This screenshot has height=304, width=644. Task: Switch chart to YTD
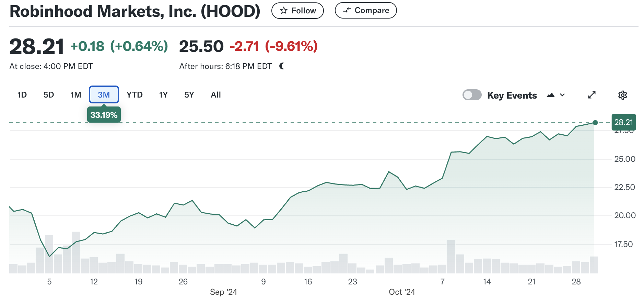point(134,95)
